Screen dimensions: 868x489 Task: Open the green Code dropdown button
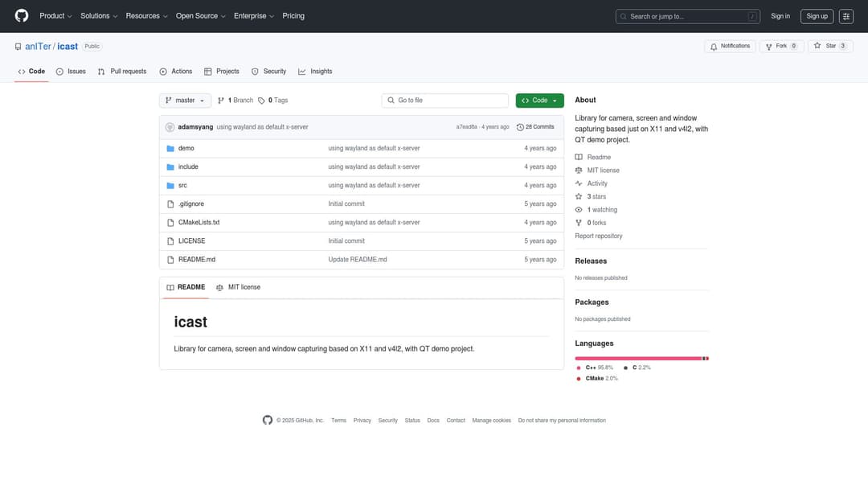coord(539,101)
